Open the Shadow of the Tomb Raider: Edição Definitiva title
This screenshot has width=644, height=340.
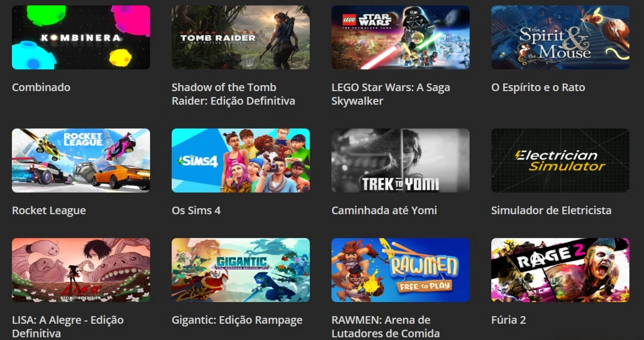click(x=233, y=94)
